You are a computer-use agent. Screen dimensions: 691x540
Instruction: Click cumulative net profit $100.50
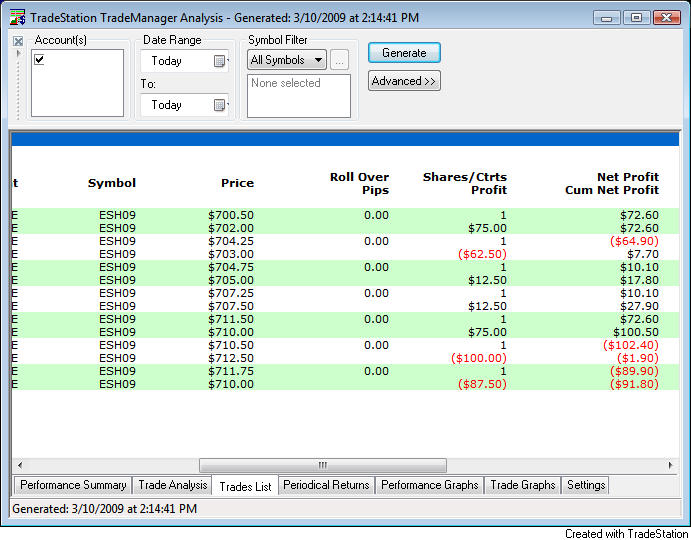click(636, 332)
